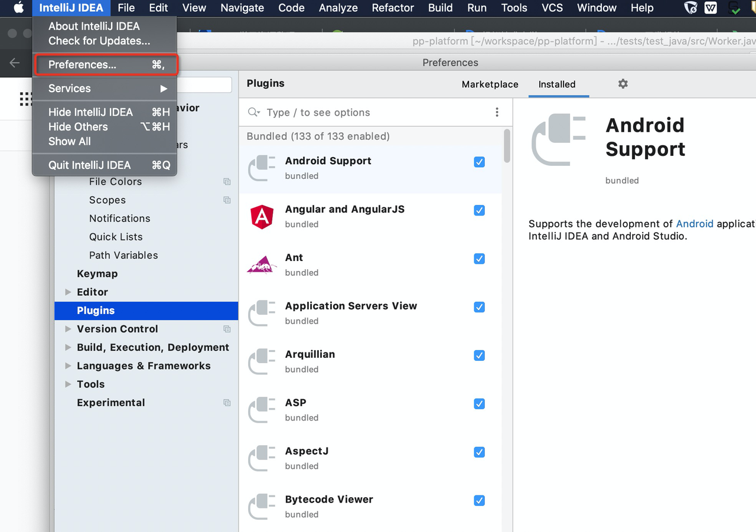This screenshot has height=532, width=756.
Task: Click the Ant plugin icon
Action: coord(262,265)
